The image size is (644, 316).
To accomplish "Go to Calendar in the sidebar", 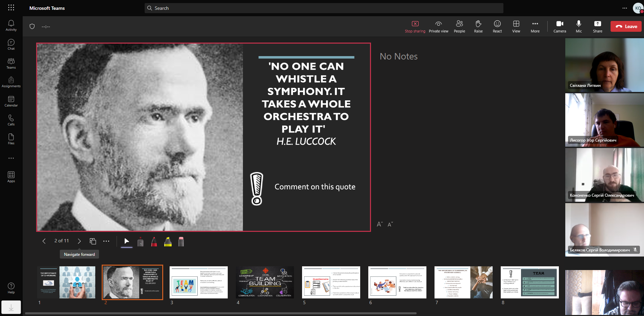I will 11,101.
